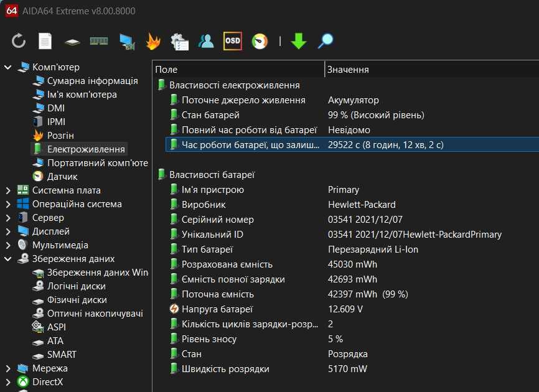Collapse the Комп'ютер tree node
Viewport: 539px width, 392px height.
(x=8, y=67)
